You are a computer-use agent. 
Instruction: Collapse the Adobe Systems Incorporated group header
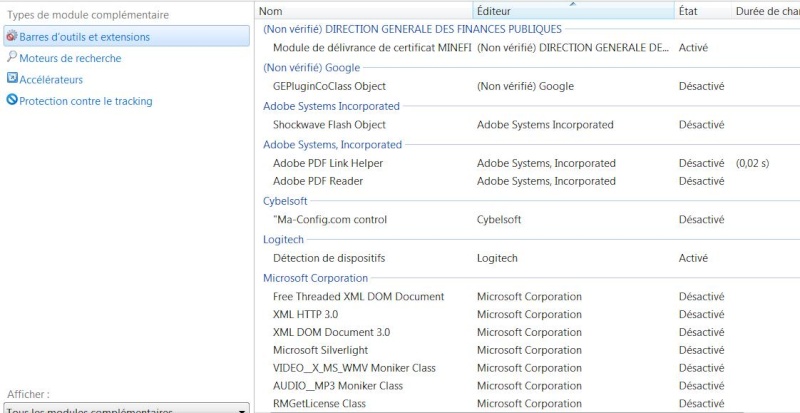pyautogui.click(x=331, y=106)
